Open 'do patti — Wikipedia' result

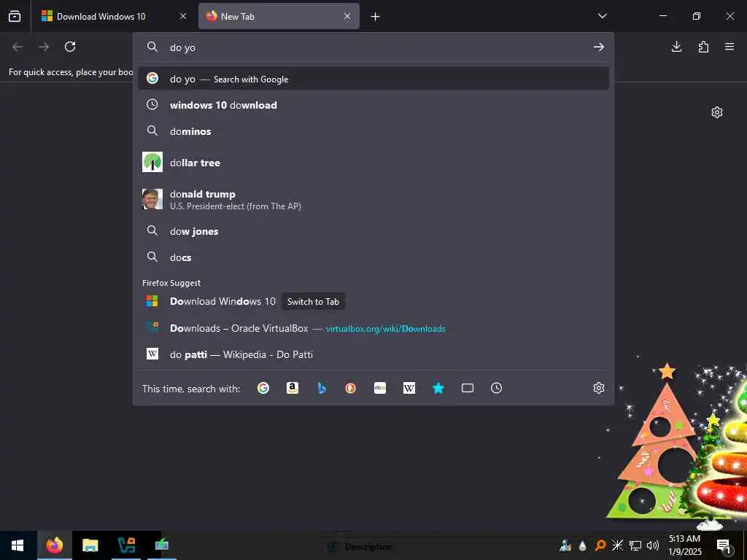[x=373, y=354]
